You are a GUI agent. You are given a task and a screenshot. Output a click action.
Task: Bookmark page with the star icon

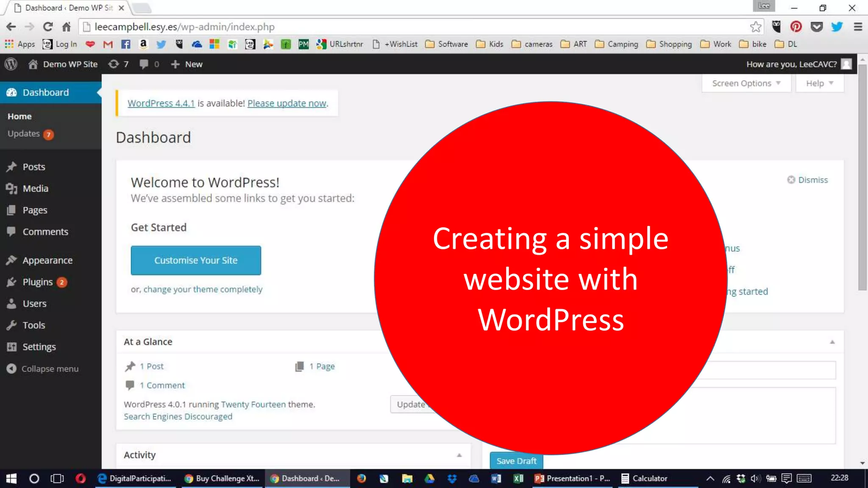click(755, 27)
